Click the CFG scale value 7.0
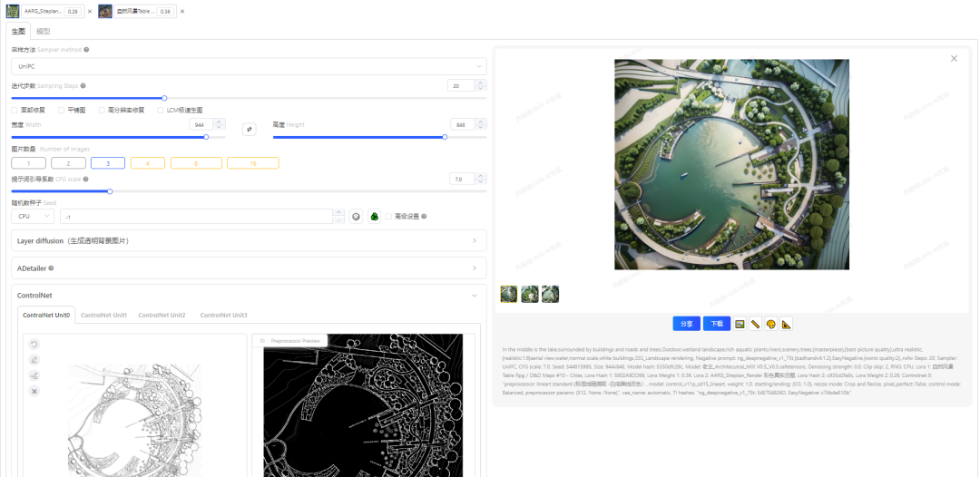 click(463, 180)
